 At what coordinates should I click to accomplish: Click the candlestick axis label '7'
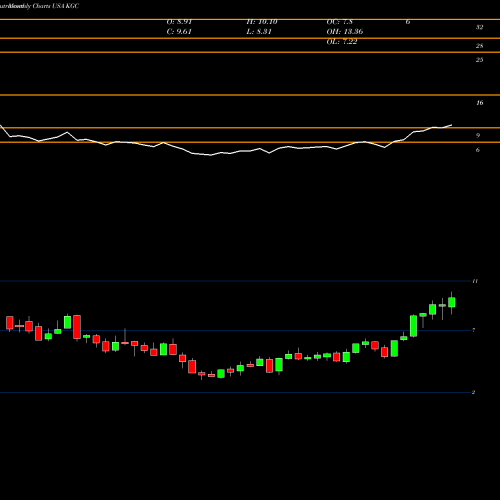point(474,330)
